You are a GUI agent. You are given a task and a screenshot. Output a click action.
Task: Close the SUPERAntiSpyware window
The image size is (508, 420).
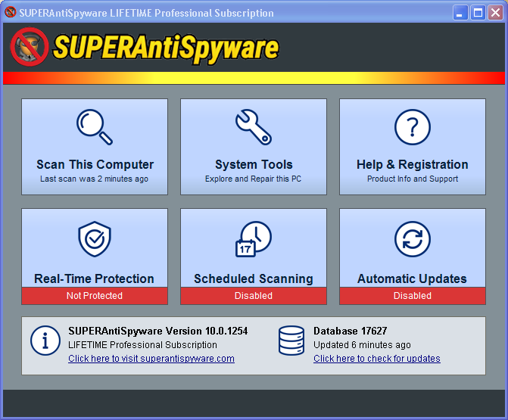click(x=495, y=13)
